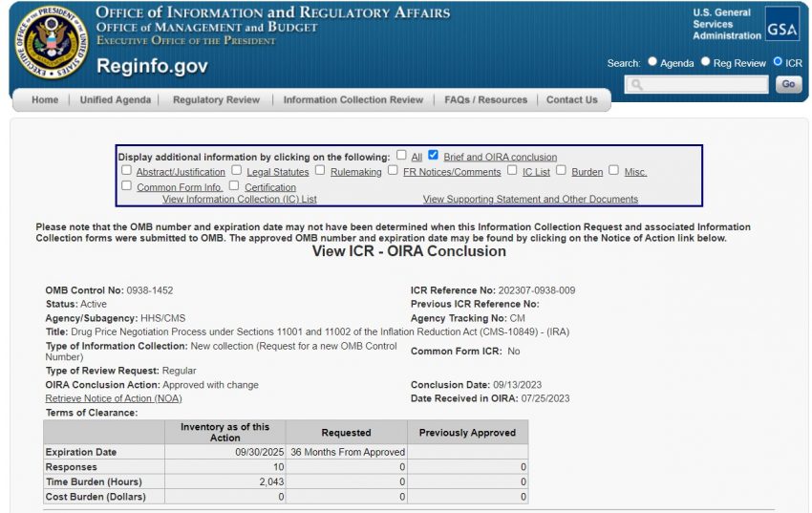
Task: Tick the Legal Statutes checkbox
Action: coord(236,170)
